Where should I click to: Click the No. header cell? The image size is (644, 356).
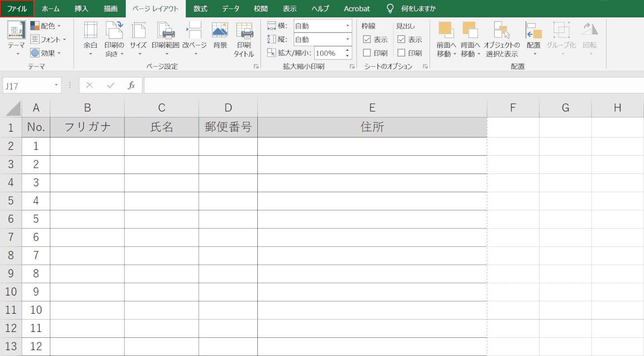point(36,127)
